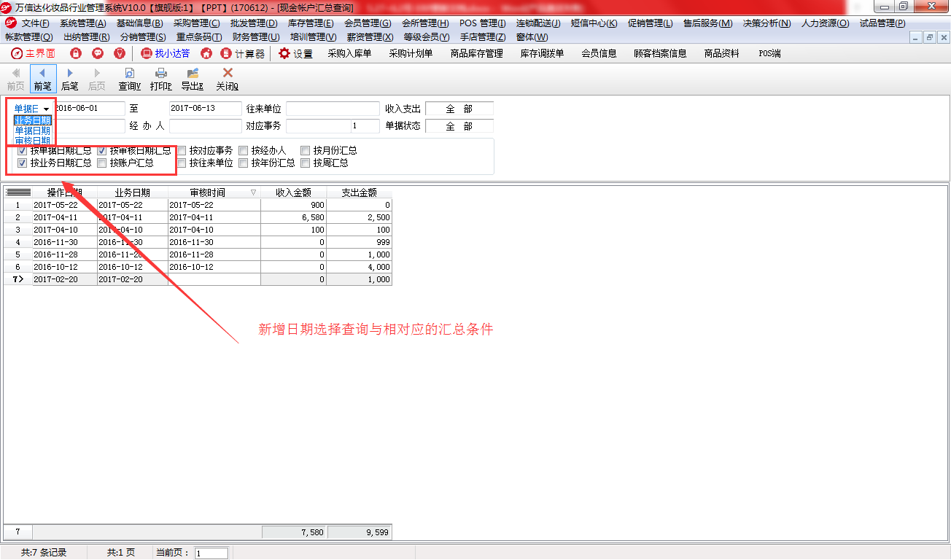Click the 后页 next page arrow
Image resolution: width=951 pixels, height=560 pixels.
coord(97,79)
